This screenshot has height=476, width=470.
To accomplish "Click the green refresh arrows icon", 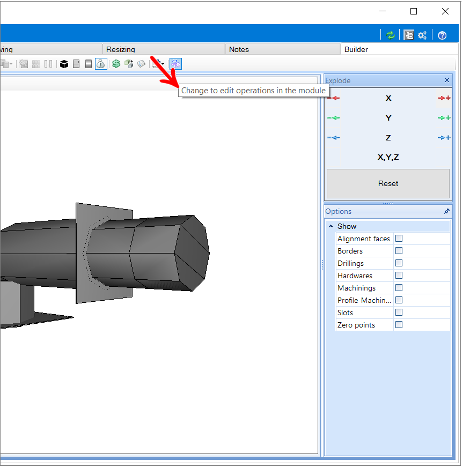I will (x=391, y=35).
